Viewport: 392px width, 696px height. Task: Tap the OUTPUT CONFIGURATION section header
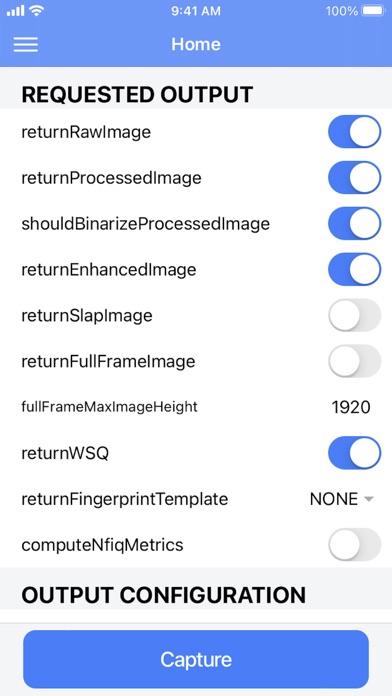[163, 594]
